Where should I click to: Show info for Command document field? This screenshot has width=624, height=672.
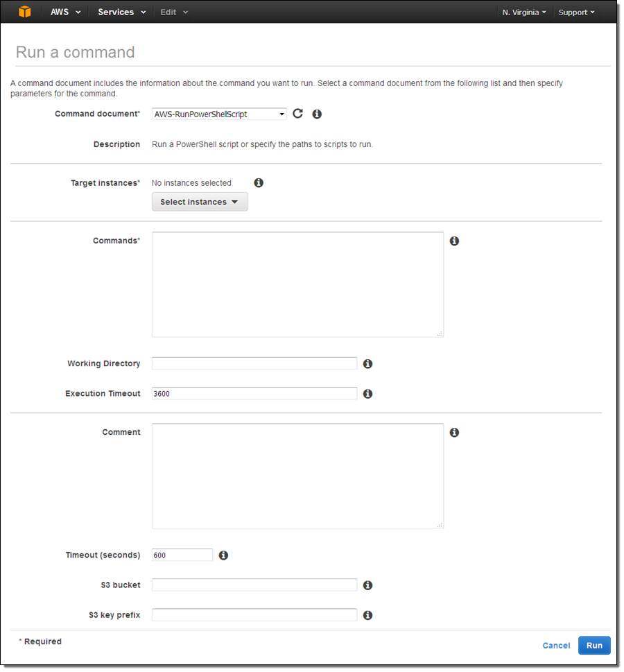317,114
